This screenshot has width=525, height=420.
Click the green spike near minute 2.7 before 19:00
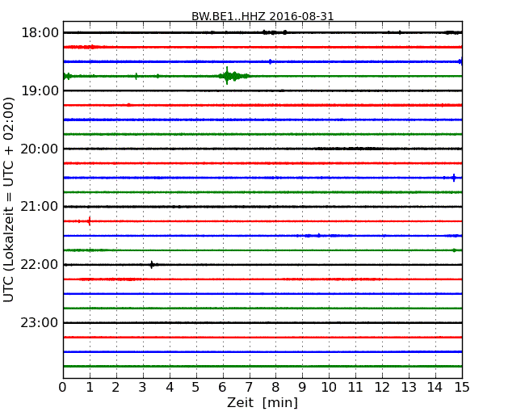pyautogui.click(x=136, y=76)
